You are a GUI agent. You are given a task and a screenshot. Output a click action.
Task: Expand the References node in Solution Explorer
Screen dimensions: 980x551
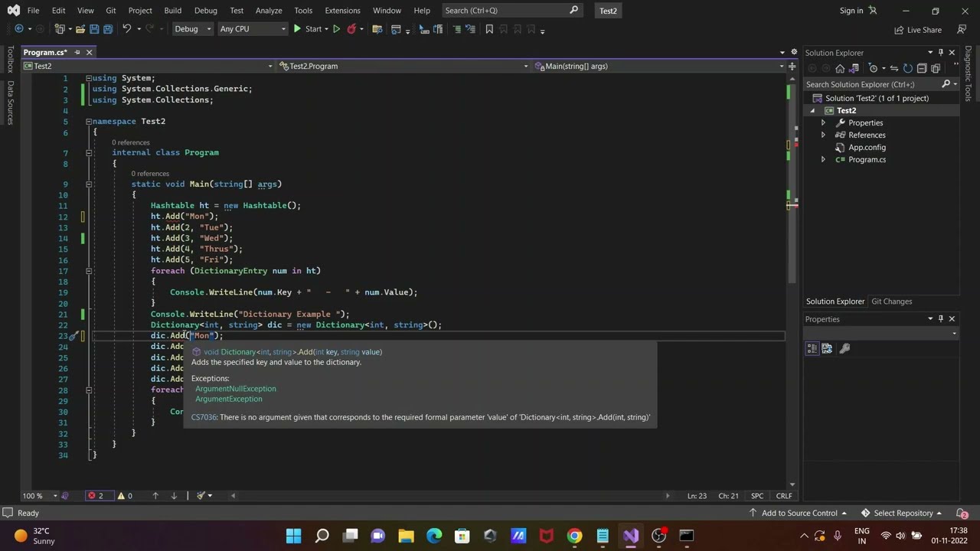pos(823,135)
